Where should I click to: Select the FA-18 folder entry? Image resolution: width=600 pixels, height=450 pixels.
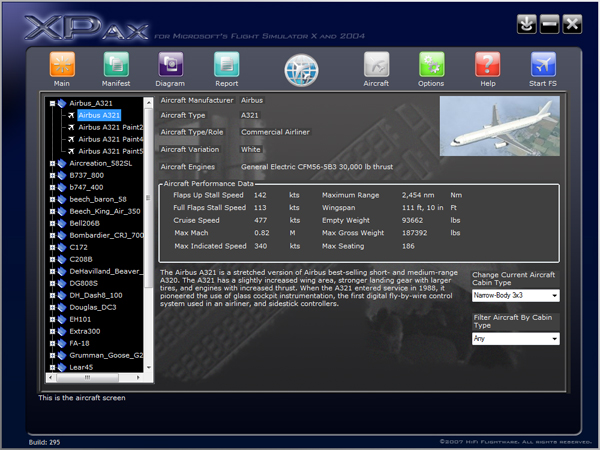pos(79,343)
